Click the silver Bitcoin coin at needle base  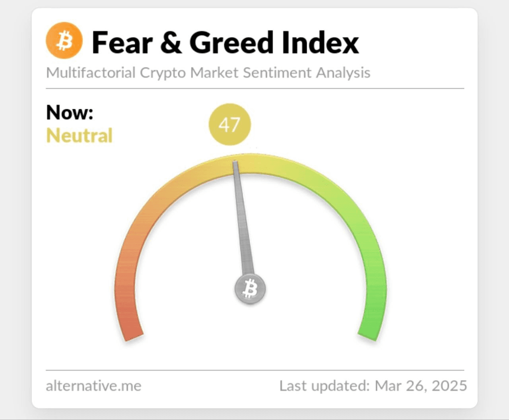(x=250, y=289)
